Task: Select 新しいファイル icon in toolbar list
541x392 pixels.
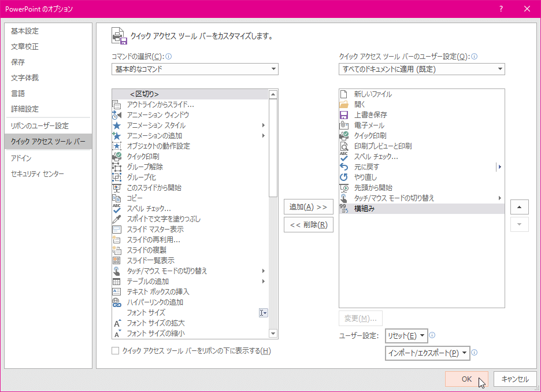Action: point(344,94)
